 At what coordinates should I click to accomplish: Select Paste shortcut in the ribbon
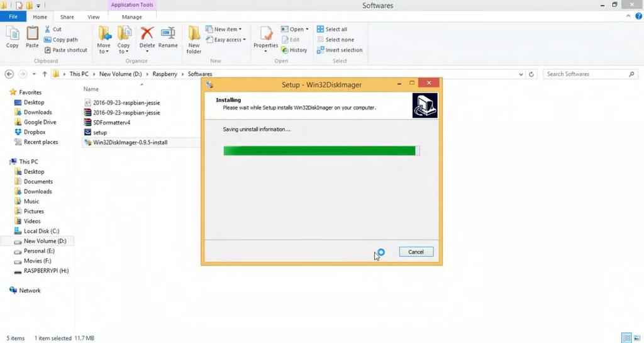pyautogui.click(x=65, y=50)
